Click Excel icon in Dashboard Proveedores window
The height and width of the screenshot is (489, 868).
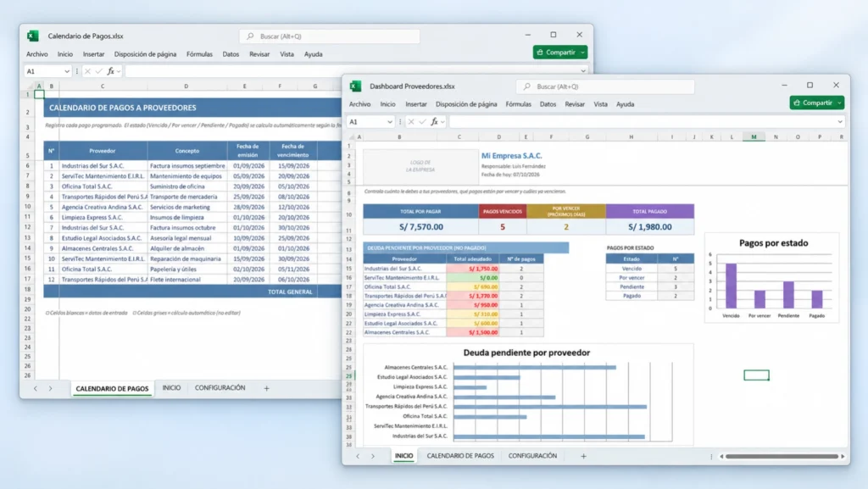click(x=355, y=86)
